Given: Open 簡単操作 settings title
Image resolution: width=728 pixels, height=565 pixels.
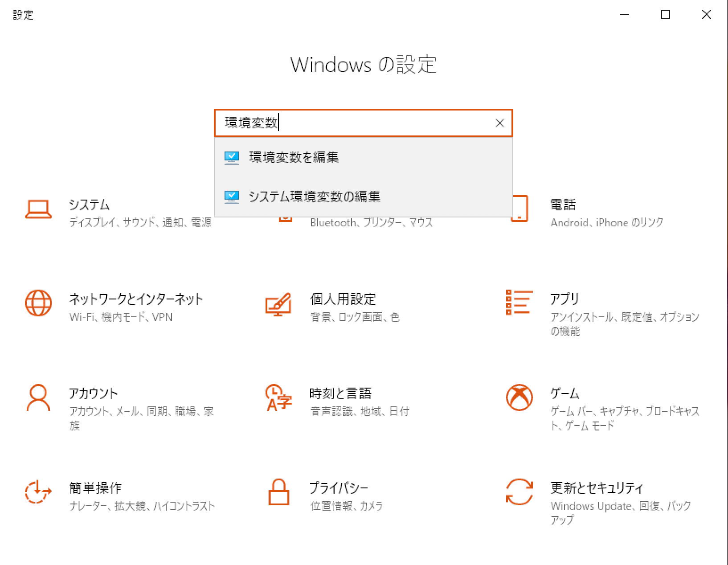Looking at the screenshot, I should tap(95, 488).
